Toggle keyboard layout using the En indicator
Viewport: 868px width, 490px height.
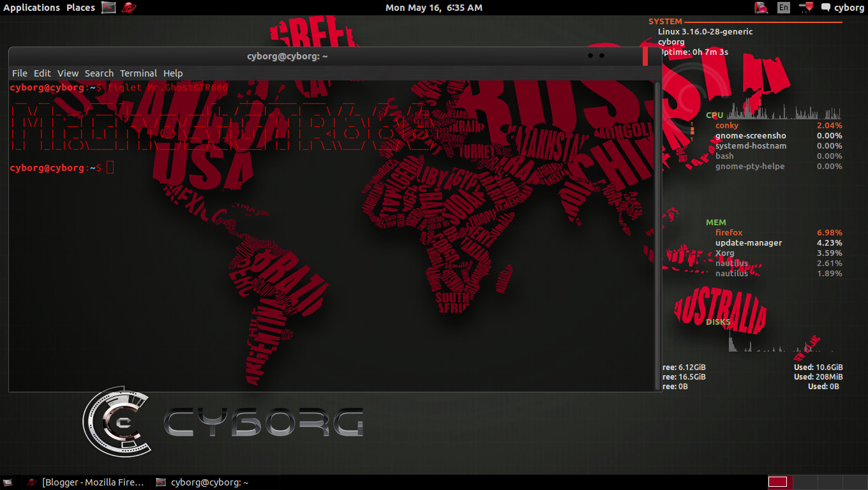[782, 8]
